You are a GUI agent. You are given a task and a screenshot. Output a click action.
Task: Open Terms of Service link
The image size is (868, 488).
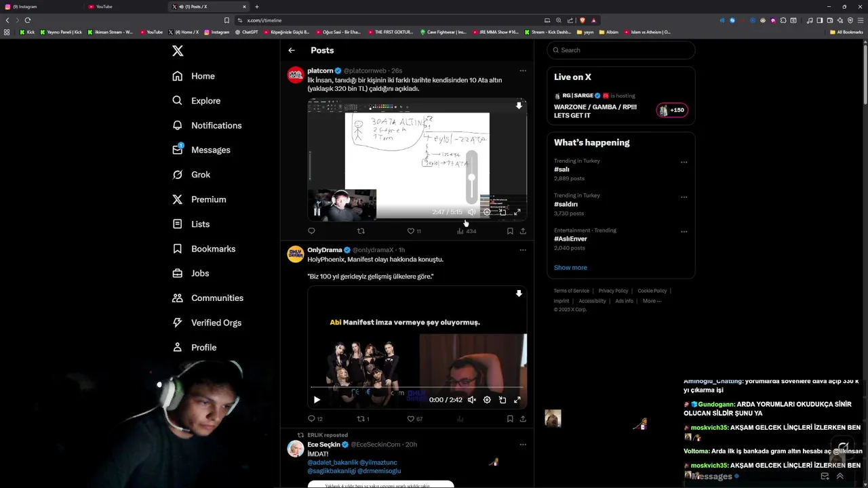pos(572,291)
